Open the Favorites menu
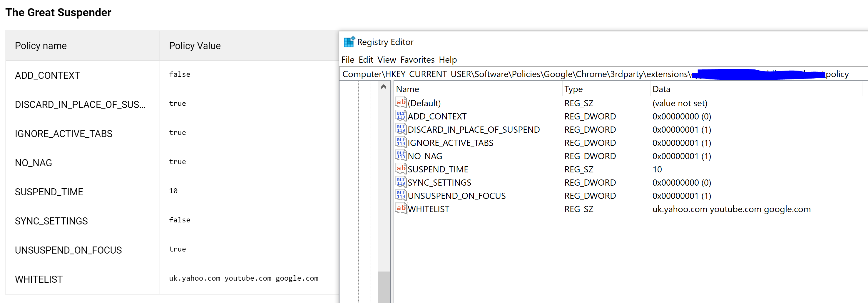The image size is (868, 303). 417,60
